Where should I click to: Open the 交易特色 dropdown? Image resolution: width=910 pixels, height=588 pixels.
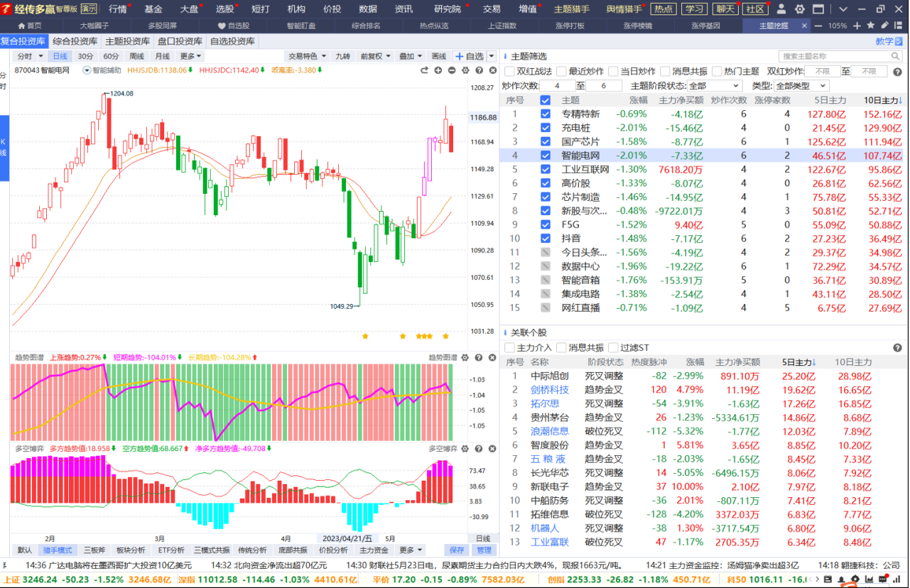click(308, 56)
